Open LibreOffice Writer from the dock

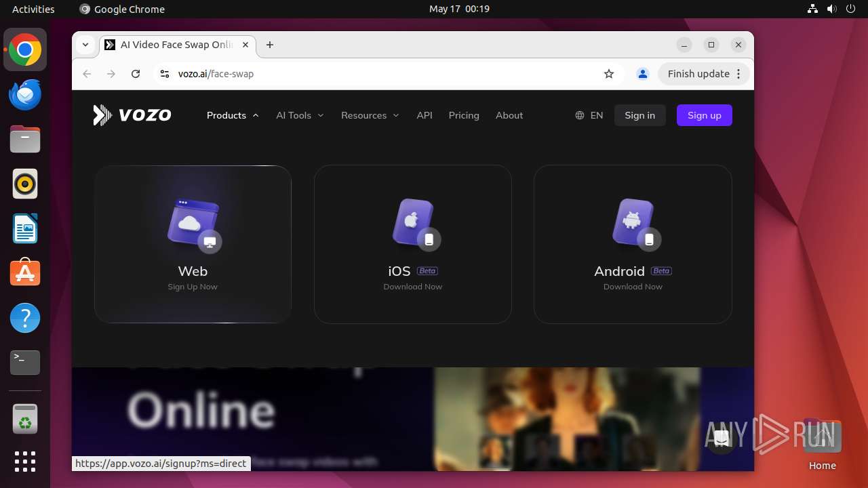25,228
